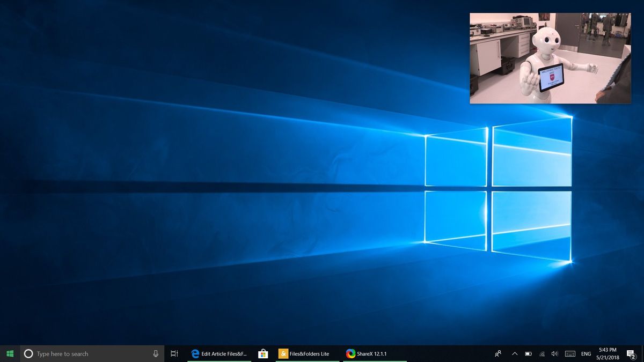This screenshot has width=644, height=362.
Task: Show hidden system tray icons
Action: pyautogui.click(x=515, y=353)
